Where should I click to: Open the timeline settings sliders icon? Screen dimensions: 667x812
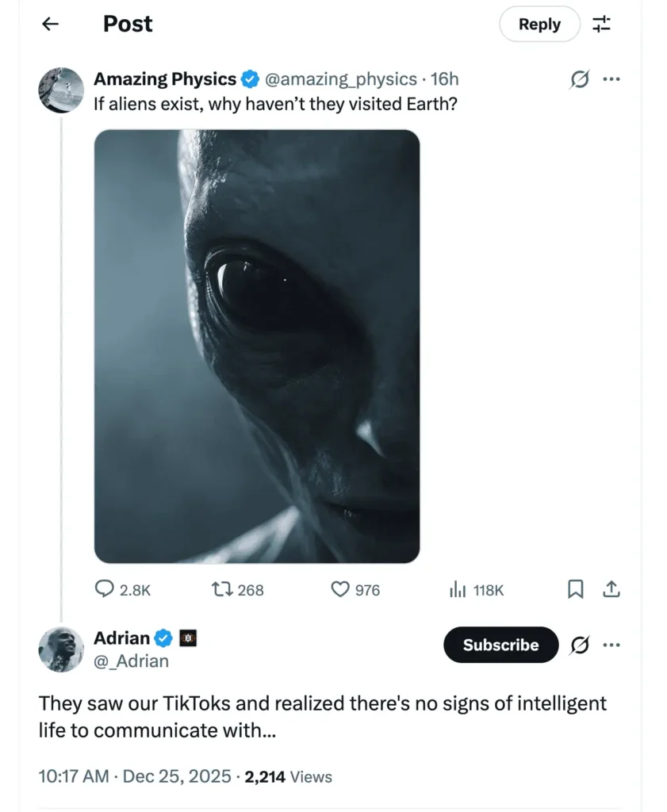[x=602, y=24]
